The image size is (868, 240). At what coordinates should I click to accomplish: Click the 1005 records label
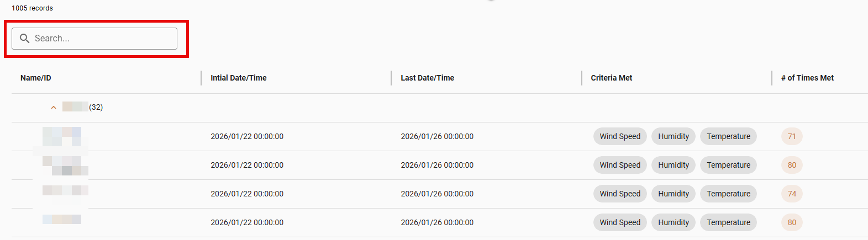pyautogui.click(x=32, y=8)
